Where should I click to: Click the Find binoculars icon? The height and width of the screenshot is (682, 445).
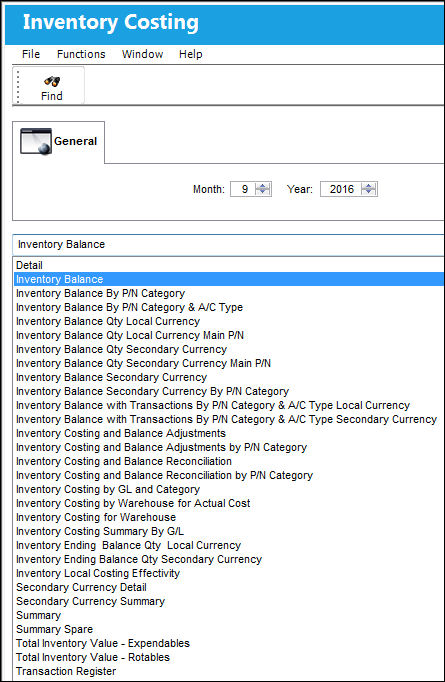tap(52, 81)
